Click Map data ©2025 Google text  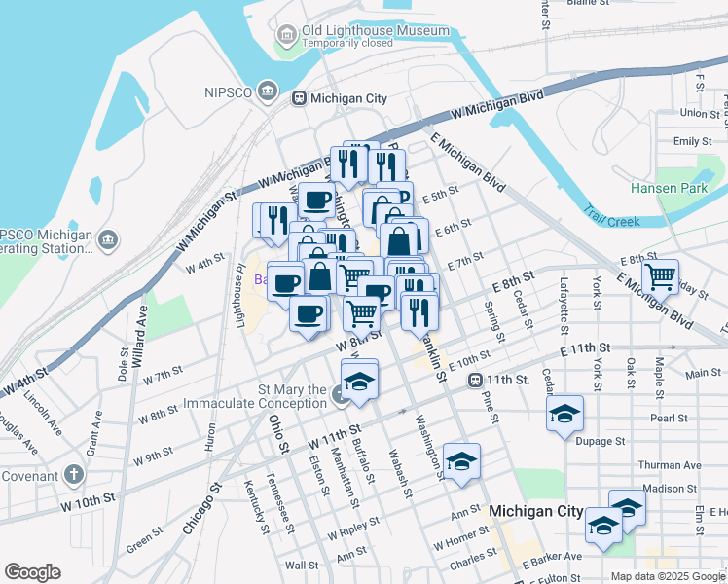(668, 576)
